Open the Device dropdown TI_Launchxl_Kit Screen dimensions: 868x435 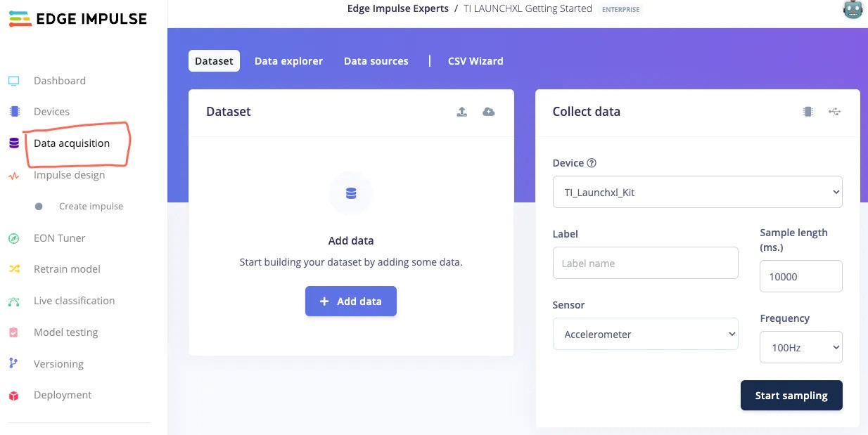click(x=698, y=192)
